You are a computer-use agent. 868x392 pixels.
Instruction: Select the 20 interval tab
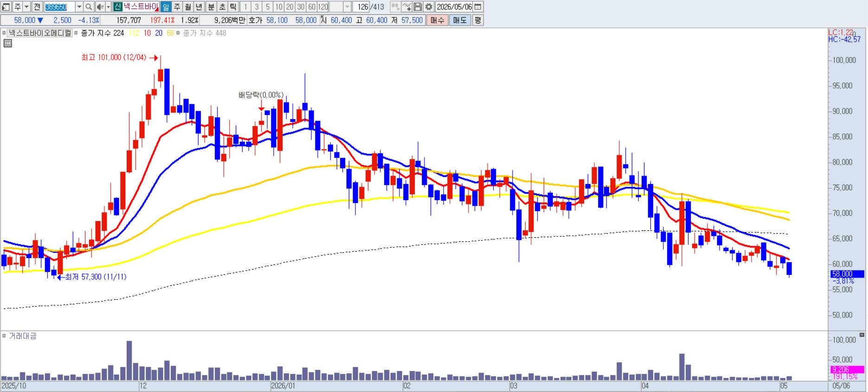289,7
